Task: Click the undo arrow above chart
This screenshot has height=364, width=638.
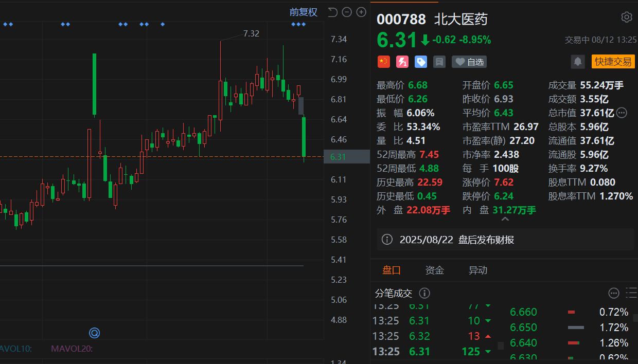Action: [332, 12]
